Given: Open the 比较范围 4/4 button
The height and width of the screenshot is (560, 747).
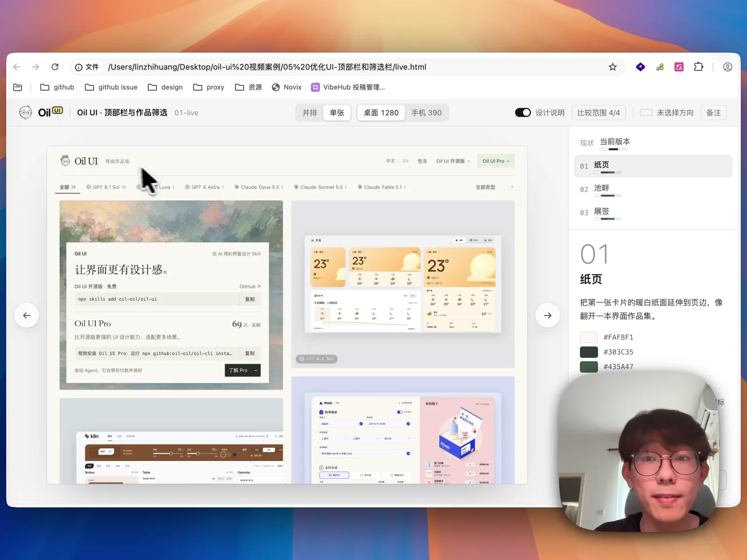Looking at the screenshot, I should pos(599,112).
